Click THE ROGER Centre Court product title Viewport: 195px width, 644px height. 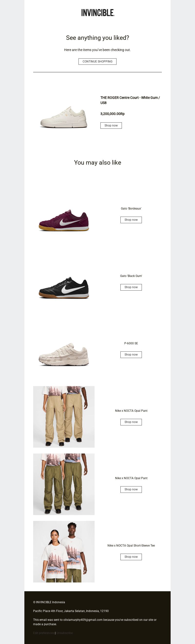(x=130, y=100)
